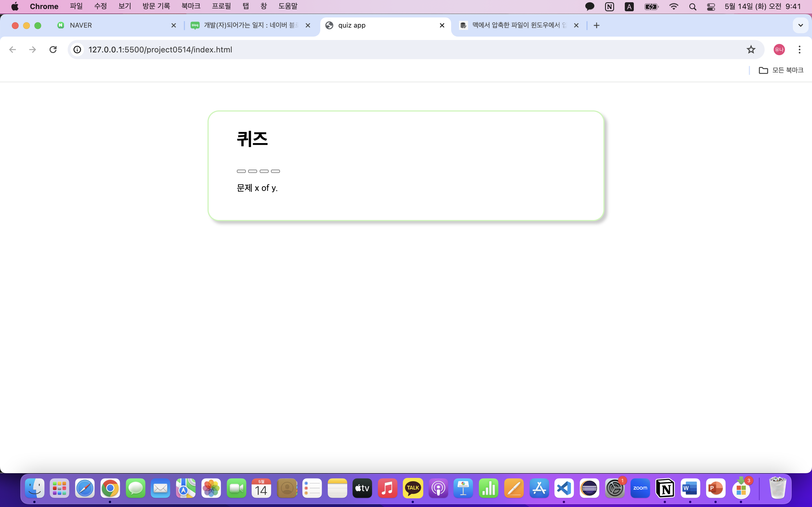The image size is (812, 507).
Task: Open Notion from the dock
Action: point(665,488)
